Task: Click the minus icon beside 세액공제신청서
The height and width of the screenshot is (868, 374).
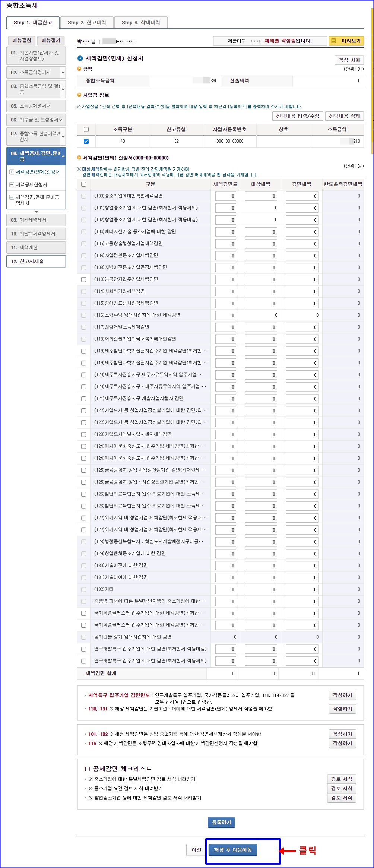Action: [12, 185]
